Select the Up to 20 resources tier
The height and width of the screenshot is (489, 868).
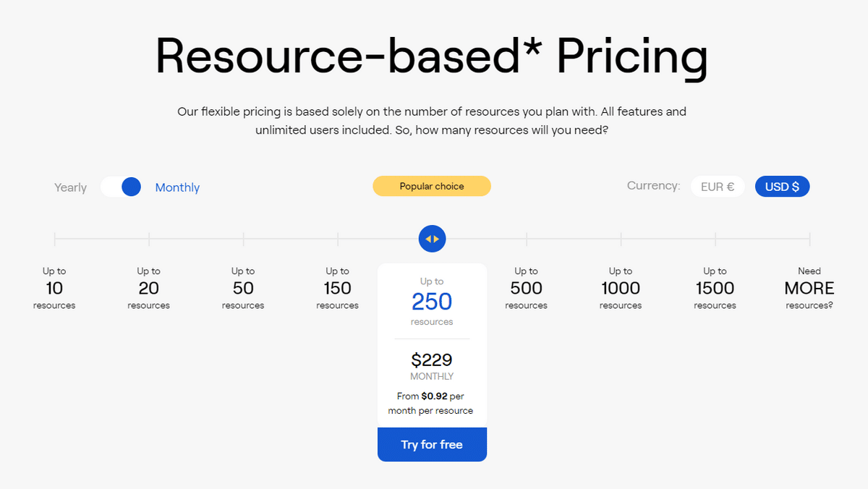[149, 288]
